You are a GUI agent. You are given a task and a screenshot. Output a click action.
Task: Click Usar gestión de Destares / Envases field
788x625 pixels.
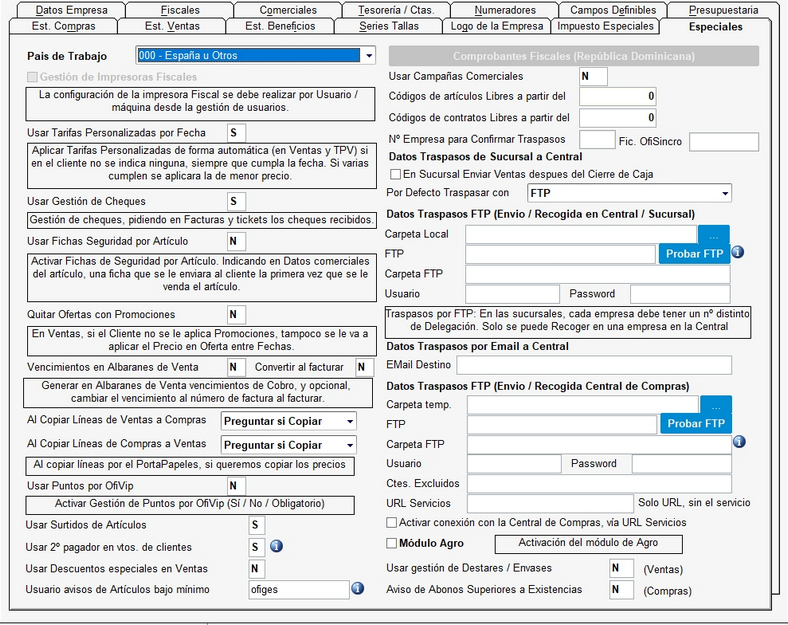pyautogui.click(x=621, y=568)
